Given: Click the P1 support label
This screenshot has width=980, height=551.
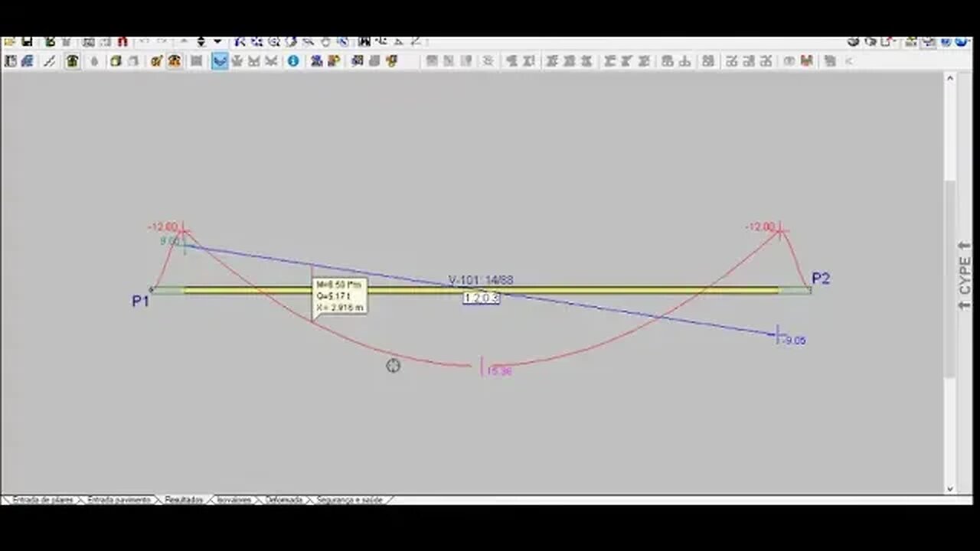Looking at the screenshot, I should click(x=140, y=302).
